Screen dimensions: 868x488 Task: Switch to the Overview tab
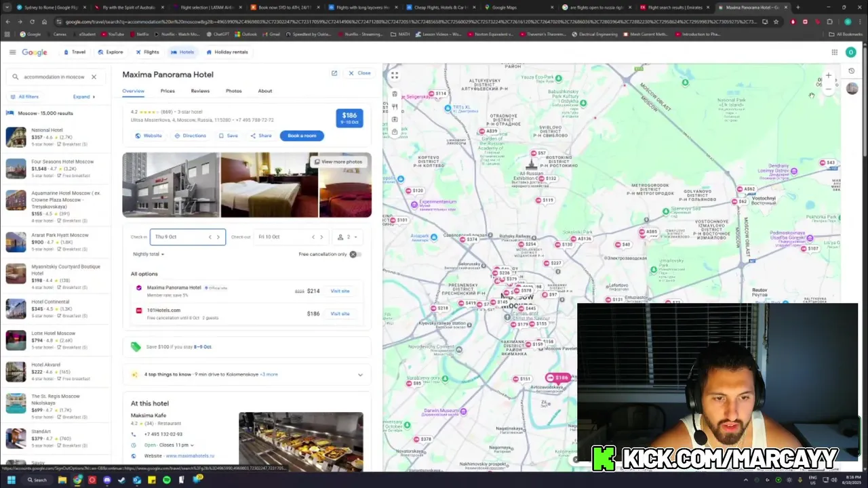133,91
